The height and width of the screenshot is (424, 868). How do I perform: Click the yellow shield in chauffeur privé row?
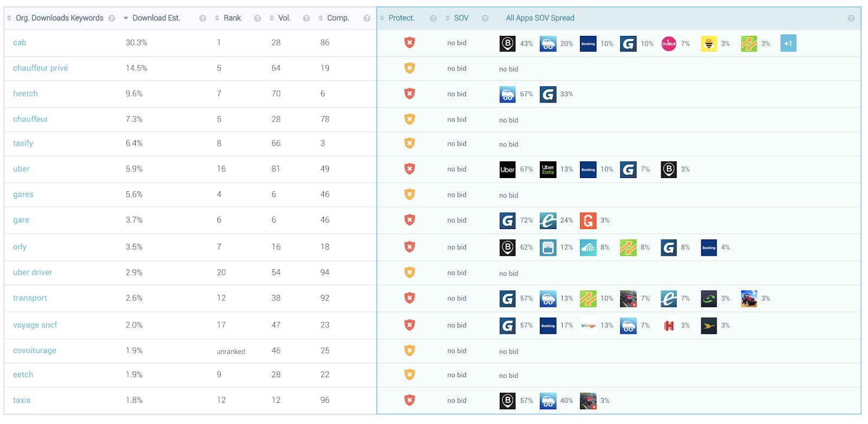410,68
